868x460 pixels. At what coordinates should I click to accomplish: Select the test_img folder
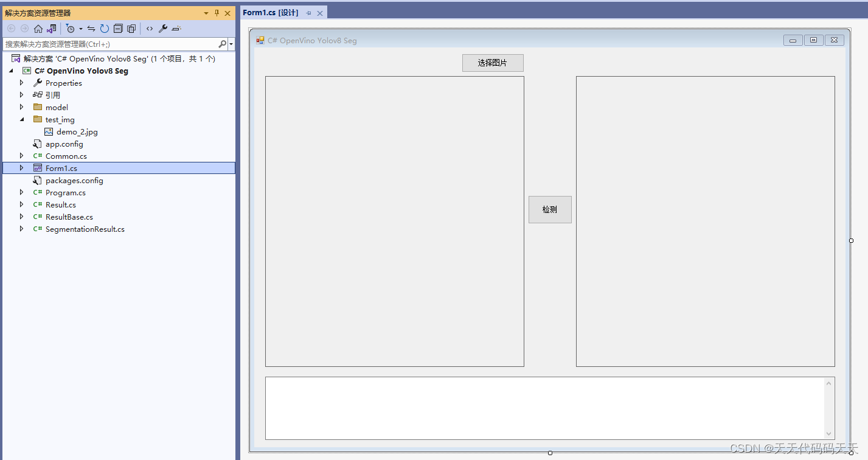[60, 119]
